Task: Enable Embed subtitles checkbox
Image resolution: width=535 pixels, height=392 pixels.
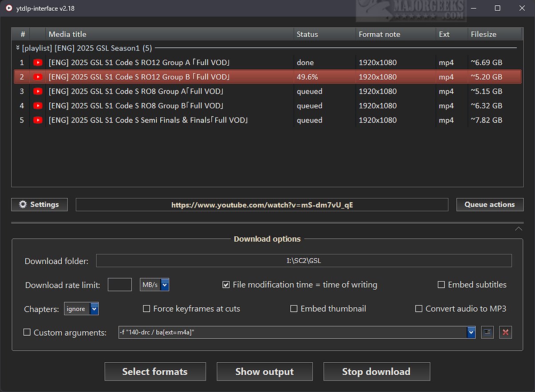Action: [x=441, y=285]
